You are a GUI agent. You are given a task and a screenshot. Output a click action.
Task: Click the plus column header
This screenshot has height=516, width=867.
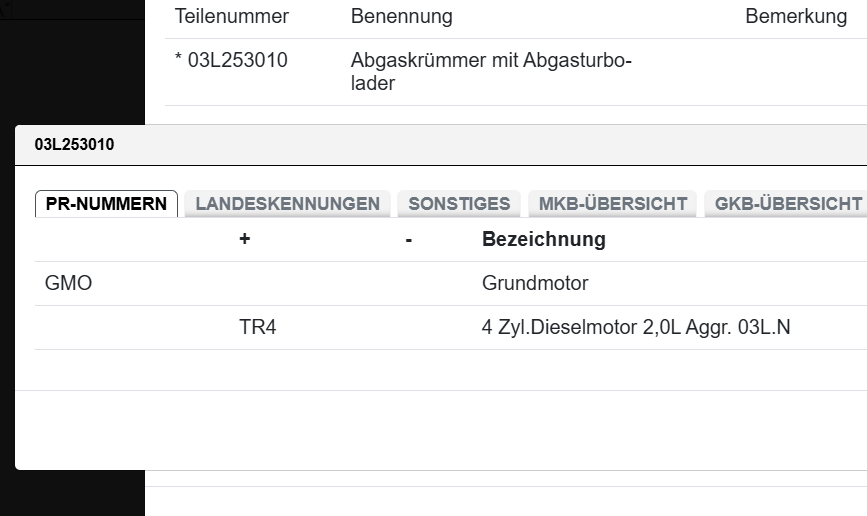pyautogui.click(x=244, y=239)
